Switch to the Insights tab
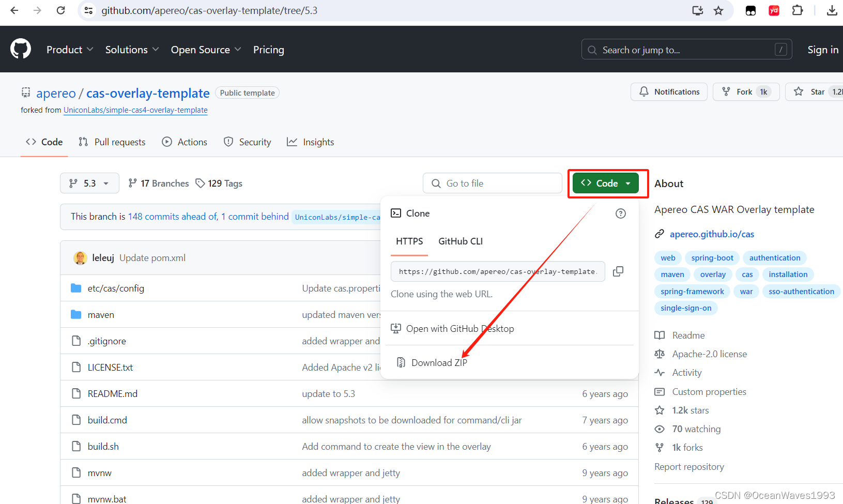Image resolution: width=843 pixels, height=504 pixels. pos(311,142)
